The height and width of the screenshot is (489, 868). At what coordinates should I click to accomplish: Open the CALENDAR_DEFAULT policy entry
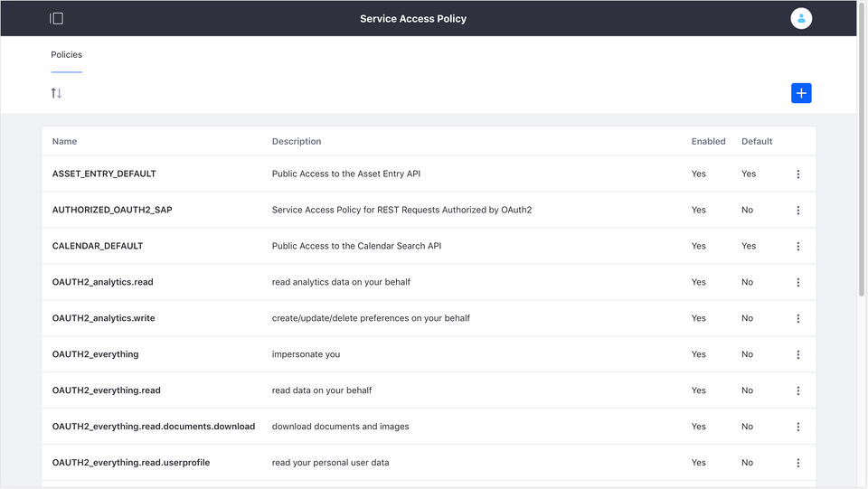(98, 246)
